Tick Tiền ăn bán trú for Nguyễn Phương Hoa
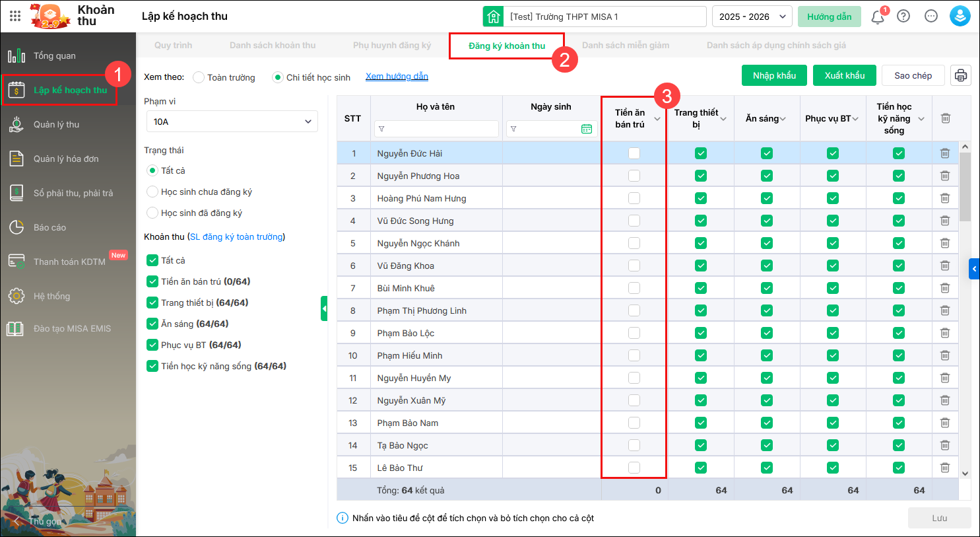 [634, 176]
